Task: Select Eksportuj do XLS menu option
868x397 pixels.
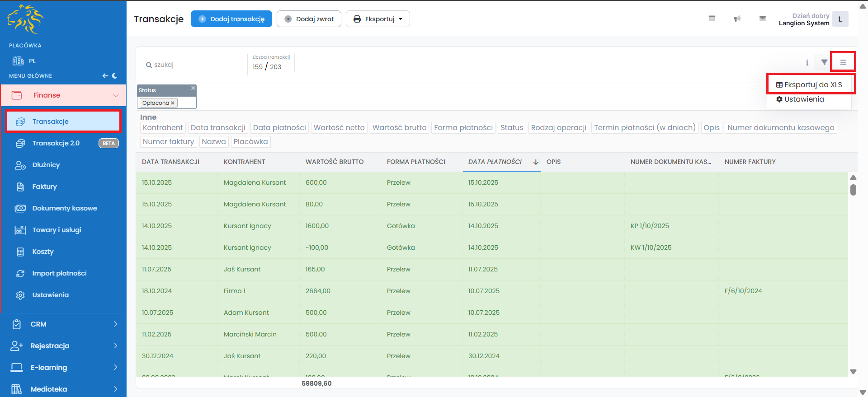Action: coord(809,85)
